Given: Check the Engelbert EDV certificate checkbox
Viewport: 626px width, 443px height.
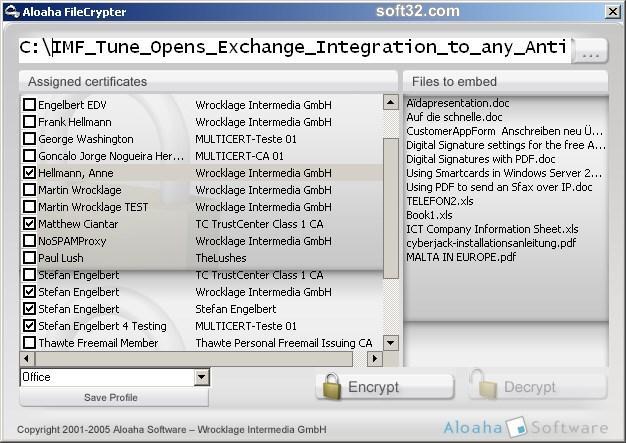Looking at the screenshot, I should coord(29,105).
